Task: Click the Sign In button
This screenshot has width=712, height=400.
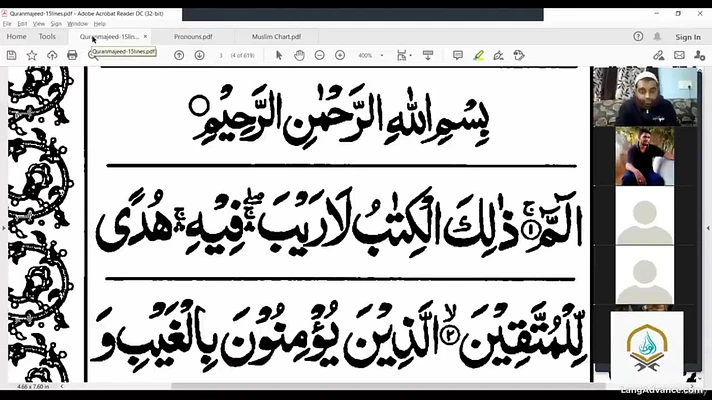Action: 687,37
